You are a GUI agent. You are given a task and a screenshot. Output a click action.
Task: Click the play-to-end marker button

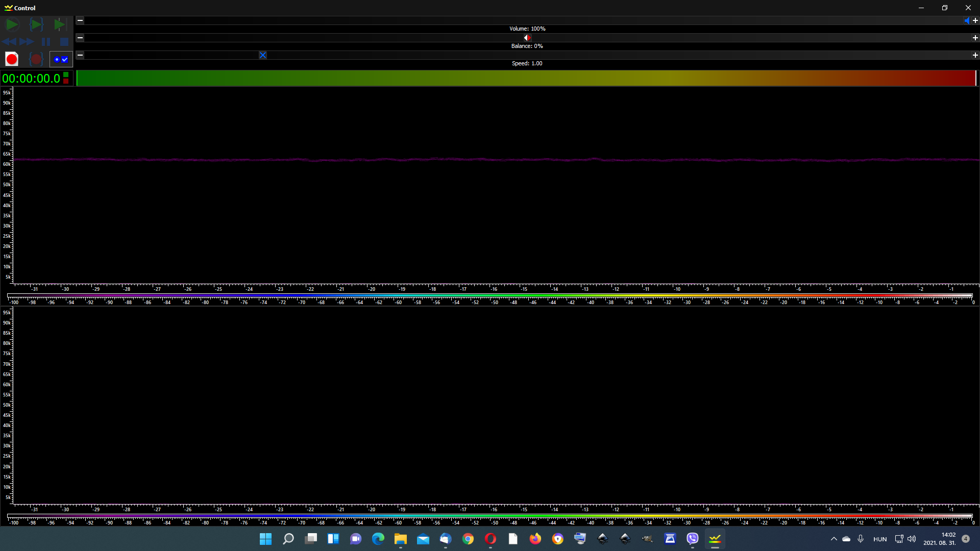(x=60, y=24)
